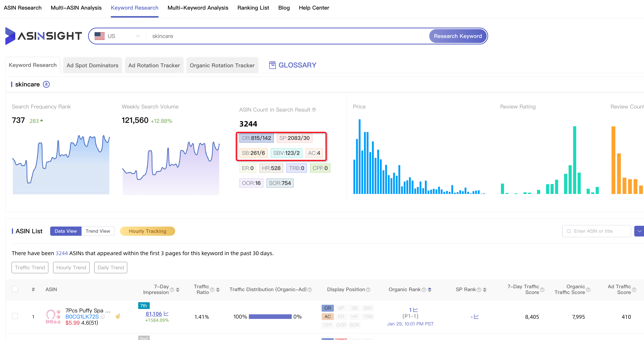Click the Daily Trend button
The height and width of the screenshot is (340, 644).
coord(110,267)
